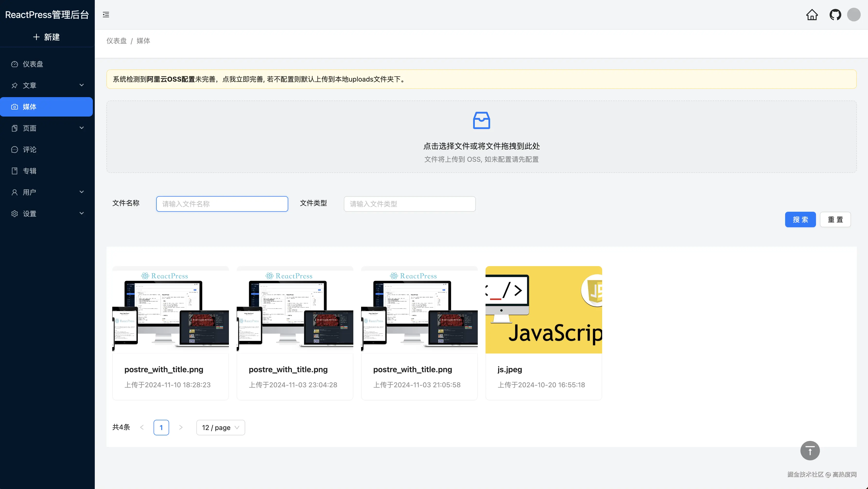
Task: Open the js.jpeg JavaScript thumbnail
Action: 543,310
